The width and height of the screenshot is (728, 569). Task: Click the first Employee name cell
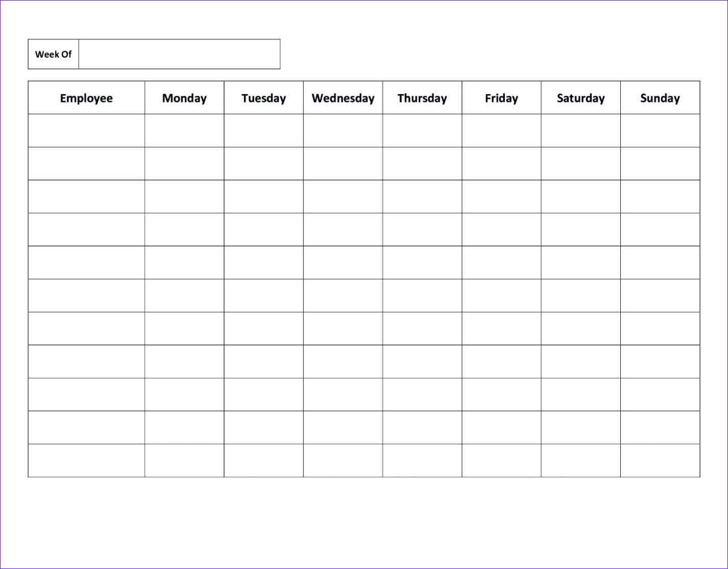pyautogui.click(x=86, y=130)
